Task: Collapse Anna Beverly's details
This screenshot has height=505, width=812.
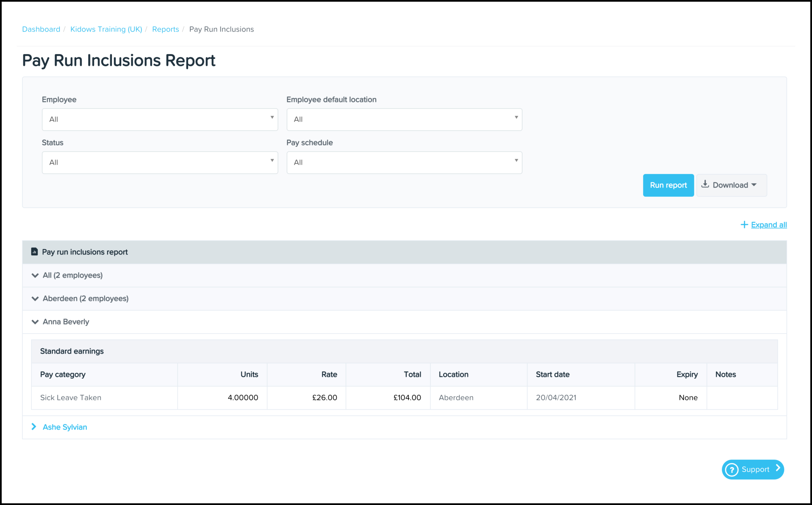Action: pyautogui.click(x=35, y=322)
